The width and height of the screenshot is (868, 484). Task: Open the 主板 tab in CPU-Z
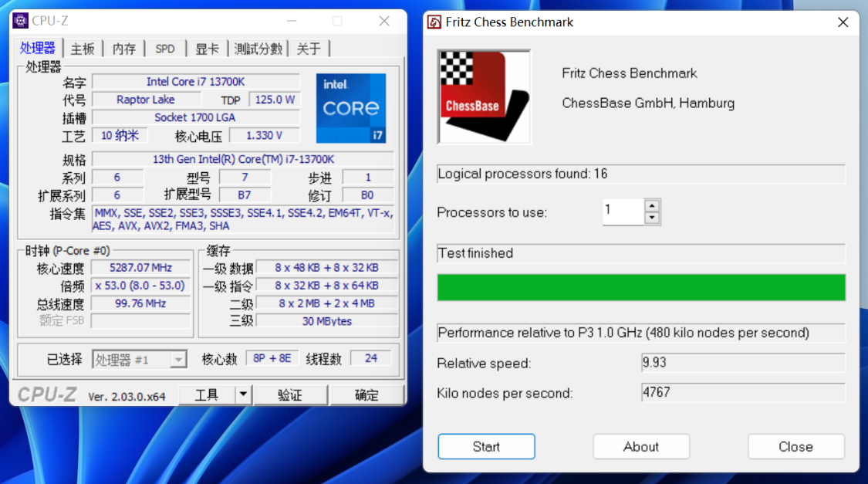click(x=83, y=49)
